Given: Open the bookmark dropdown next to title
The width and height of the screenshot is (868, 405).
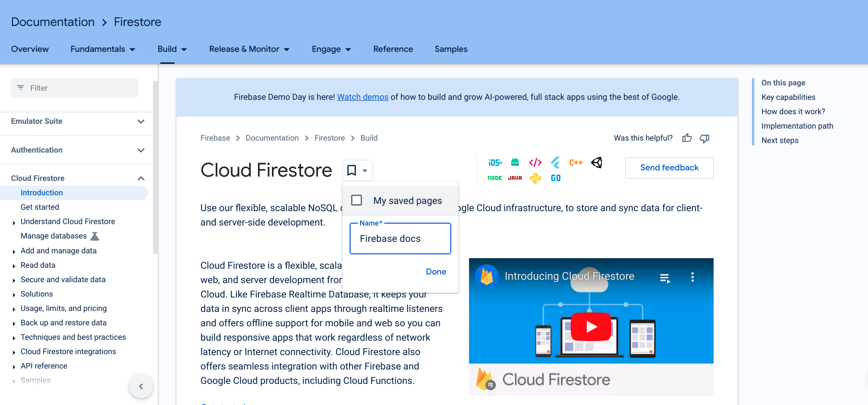Looking at the screenshot, I should (x=358, y=170).
